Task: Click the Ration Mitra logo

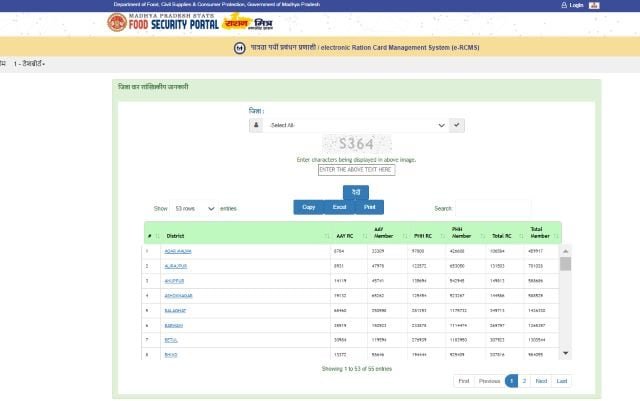Action: [x=248, y=22]
